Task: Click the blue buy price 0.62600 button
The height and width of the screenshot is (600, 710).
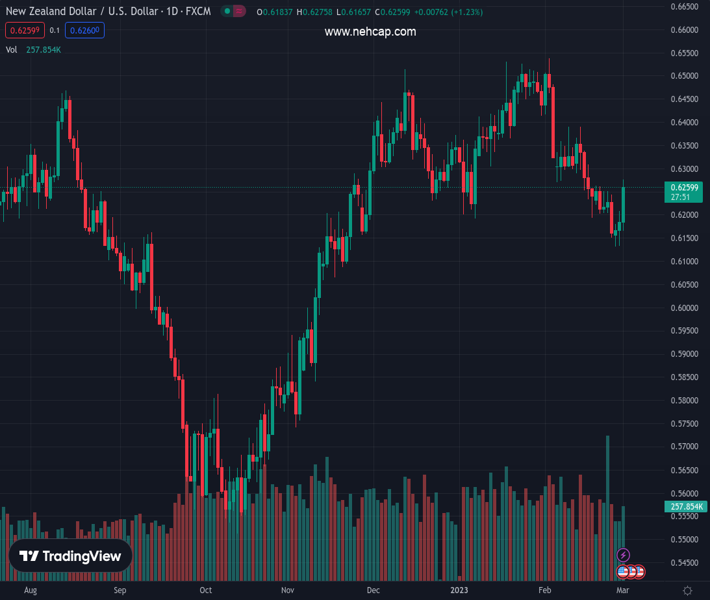Action: (84, 30)
